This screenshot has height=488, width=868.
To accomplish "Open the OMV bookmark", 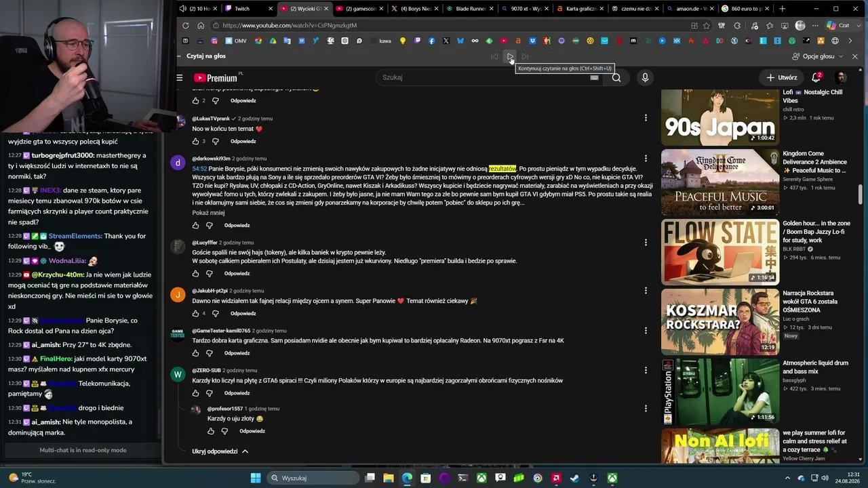I will pyautogui.click(x=235, y=41).
